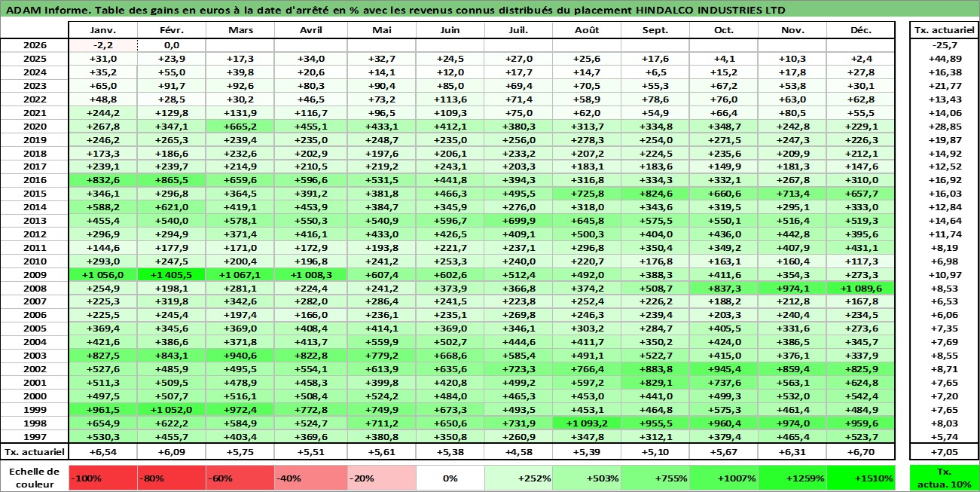Click the Juil. column header

coord(518,30)
